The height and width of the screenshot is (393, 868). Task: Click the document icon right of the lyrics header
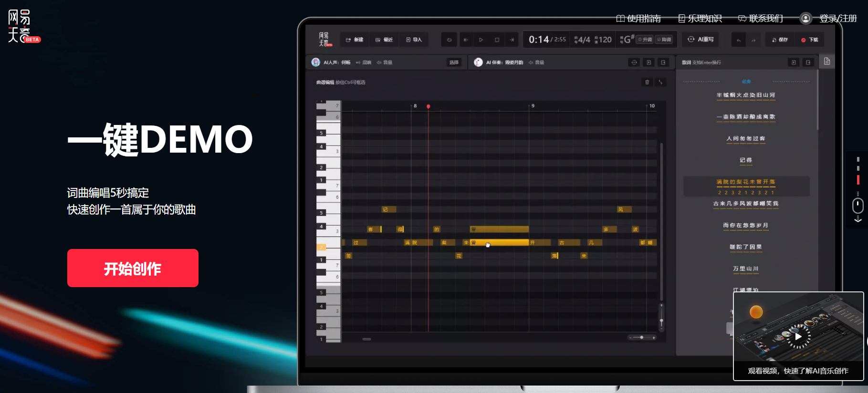827,62
